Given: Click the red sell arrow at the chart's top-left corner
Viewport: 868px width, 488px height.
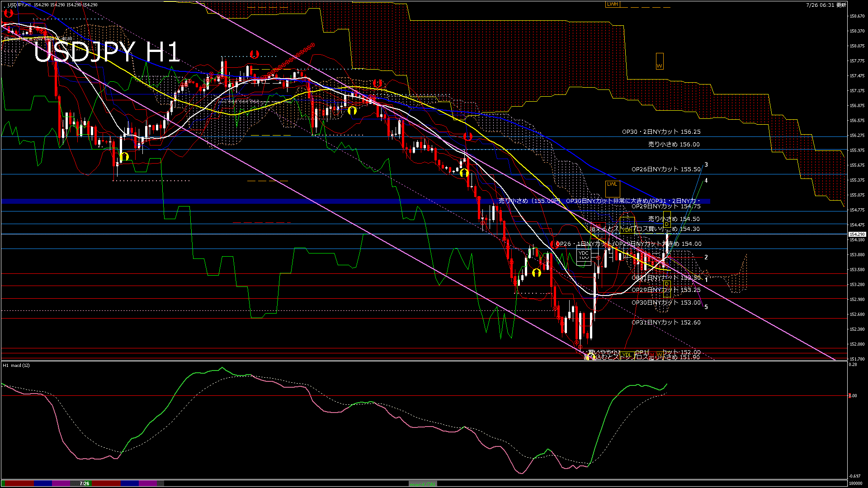Looking at the screenshot, I should point(8,14).
